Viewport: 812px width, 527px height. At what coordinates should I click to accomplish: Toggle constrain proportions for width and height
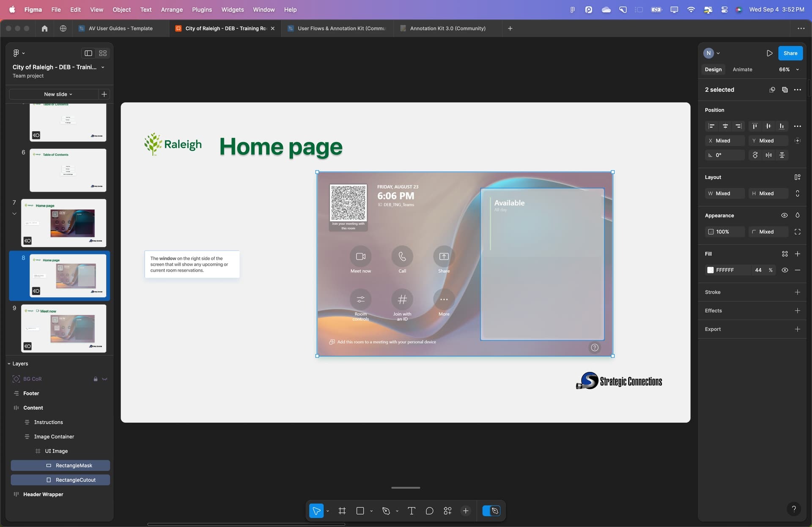click(x=798, y=194)
